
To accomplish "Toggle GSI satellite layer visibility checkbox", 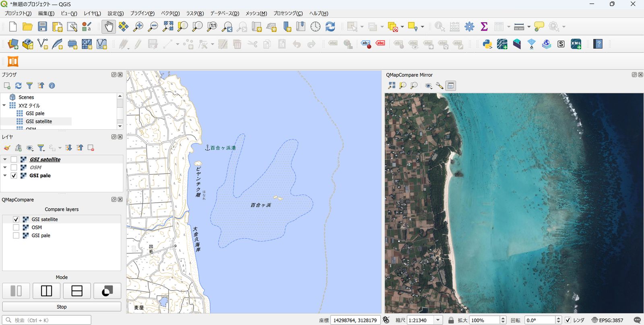I will pyautogui.click(x=14, y=159).
